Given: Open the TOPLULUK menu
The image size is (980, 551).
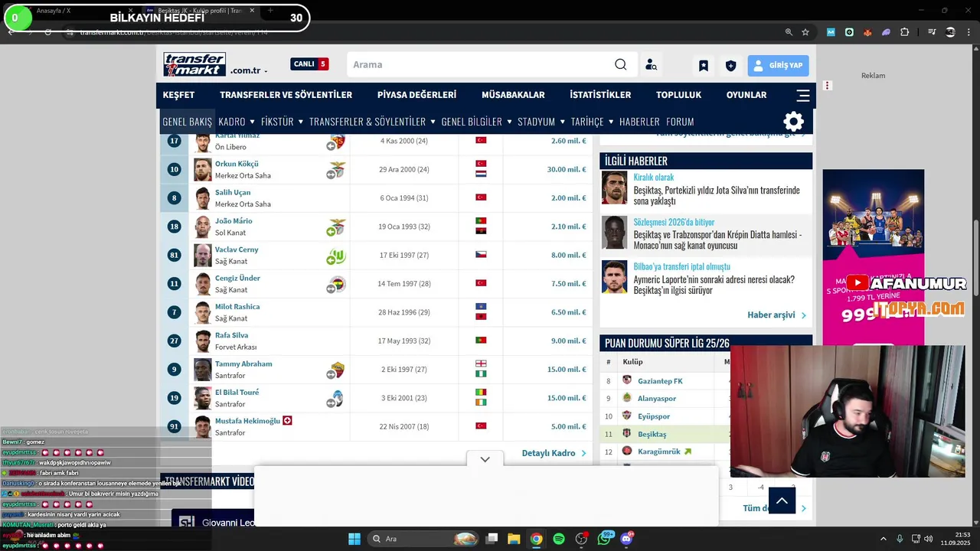Looking at the screenshot, I should [x=678, y=95].
